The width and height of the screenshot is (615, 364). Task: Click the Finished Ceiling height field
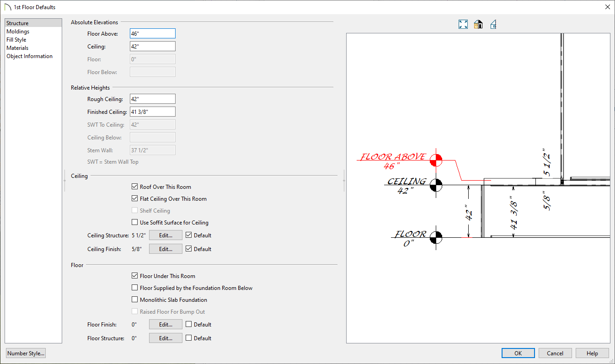[x=152, y=112]
